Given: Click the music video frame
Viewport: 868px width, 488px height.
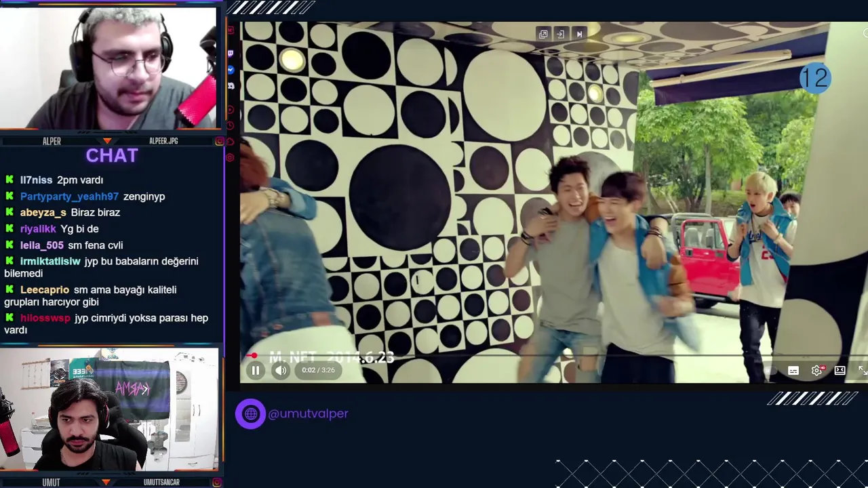Looking at the screenshot, I should pos(554,202).
